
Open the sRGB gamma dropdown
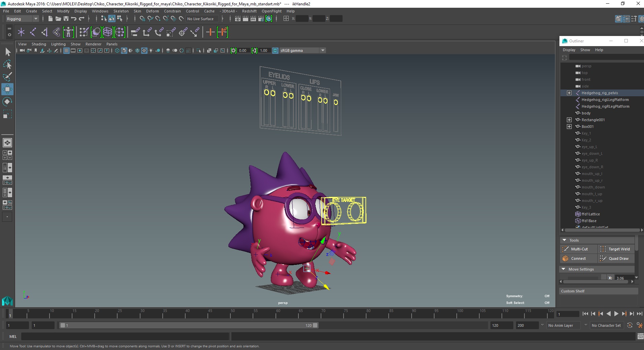[302, 51]
